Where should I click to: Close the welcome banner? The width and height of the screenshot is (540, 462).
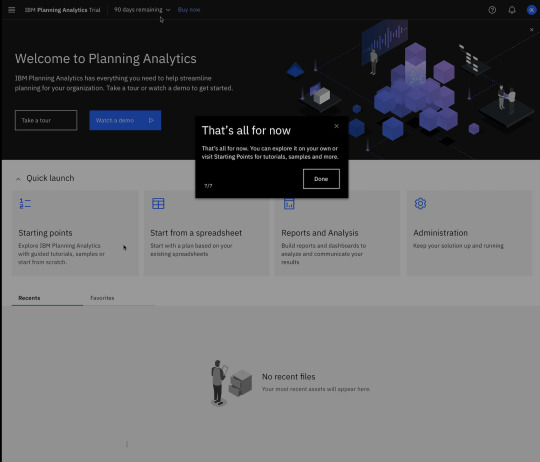pos(531,30)
